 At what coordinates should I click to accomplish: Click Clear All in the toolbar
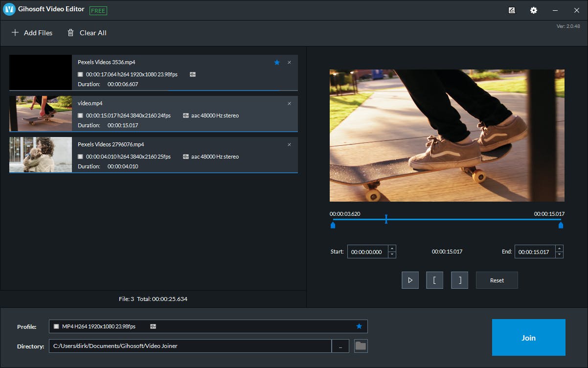[87, 33]
